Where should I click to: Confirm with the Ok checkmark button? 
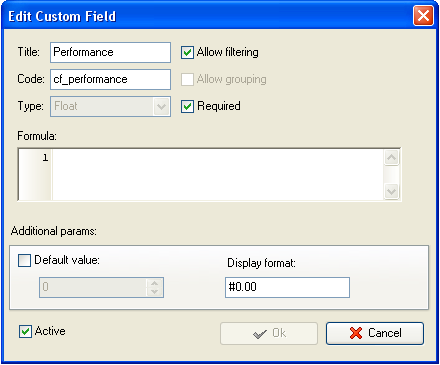[269, 333]
